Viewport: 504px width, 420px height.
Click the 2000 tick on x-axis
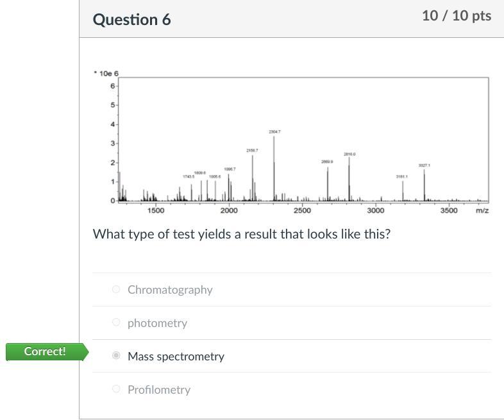coord(229,210)
